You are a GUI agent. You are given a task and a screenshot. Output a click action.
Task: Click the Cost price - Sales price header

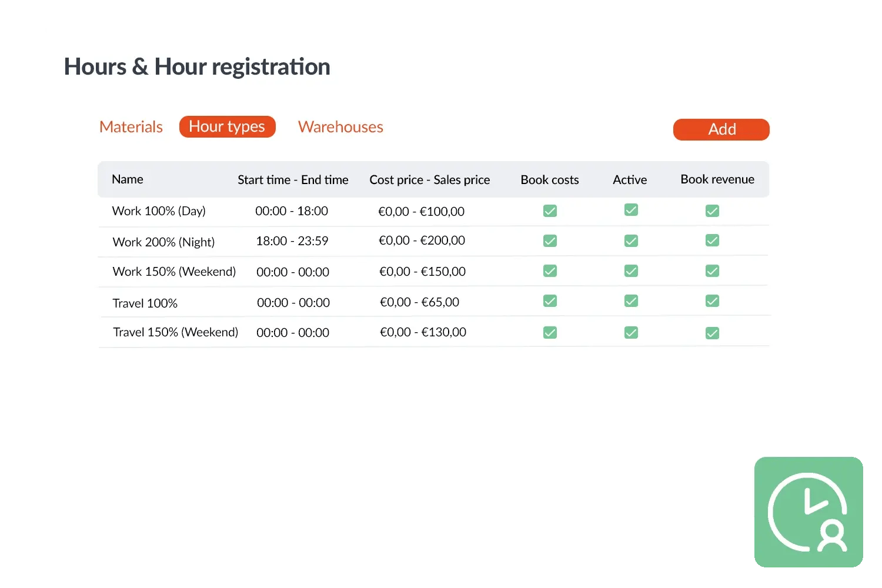coord(429,180)
